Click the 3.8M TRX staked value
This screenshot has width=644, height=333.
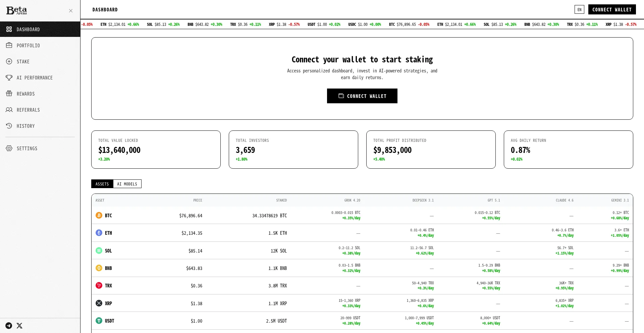pos(278,286)
